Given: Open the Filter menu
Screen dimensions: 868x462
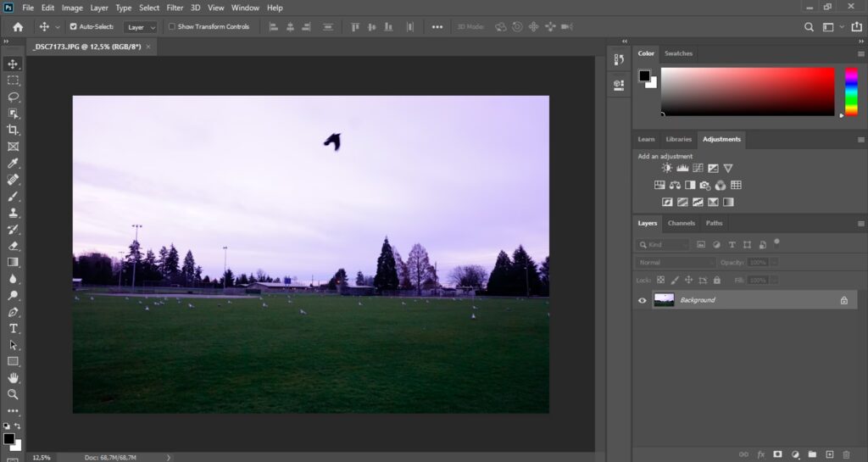Looking at the screenshot, I should pyautogui.click(x=175, y=8).
